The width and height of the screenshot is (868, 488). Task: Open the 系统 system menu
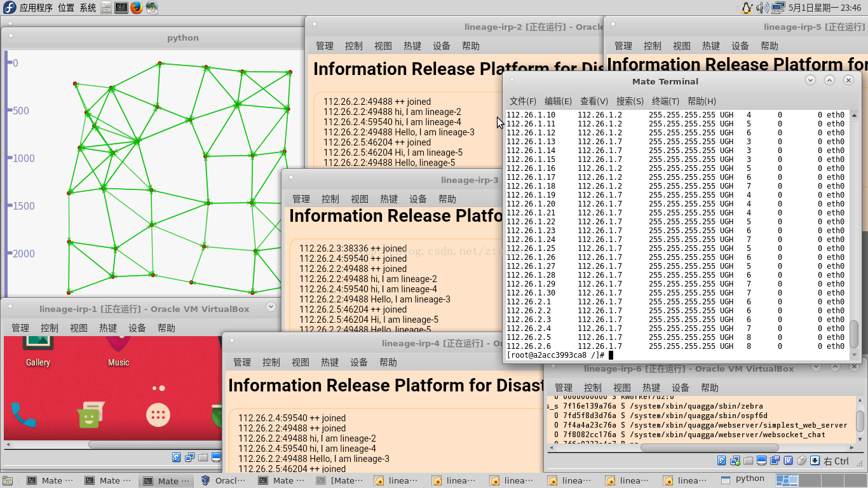click(88, 8)
